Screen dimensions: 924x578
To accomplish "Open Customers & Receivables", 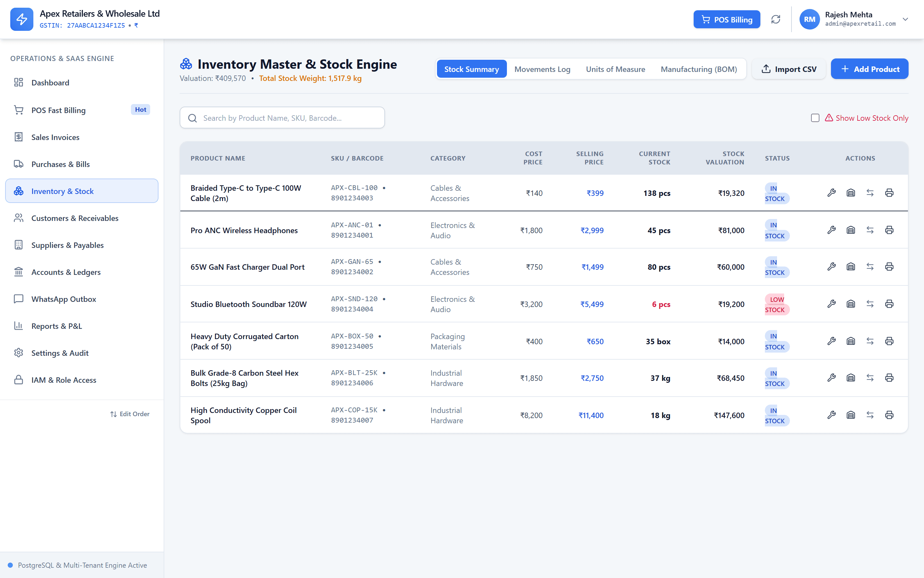I will click(82, 218).
